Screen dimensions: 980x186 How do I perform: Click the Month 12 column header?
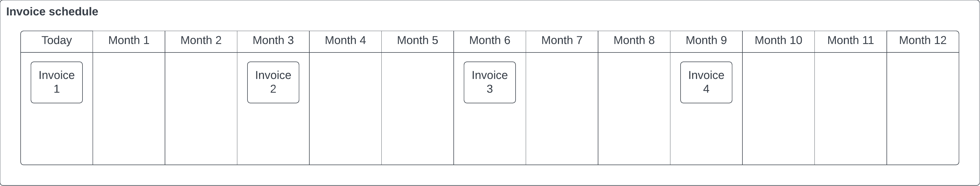point(923,41)
